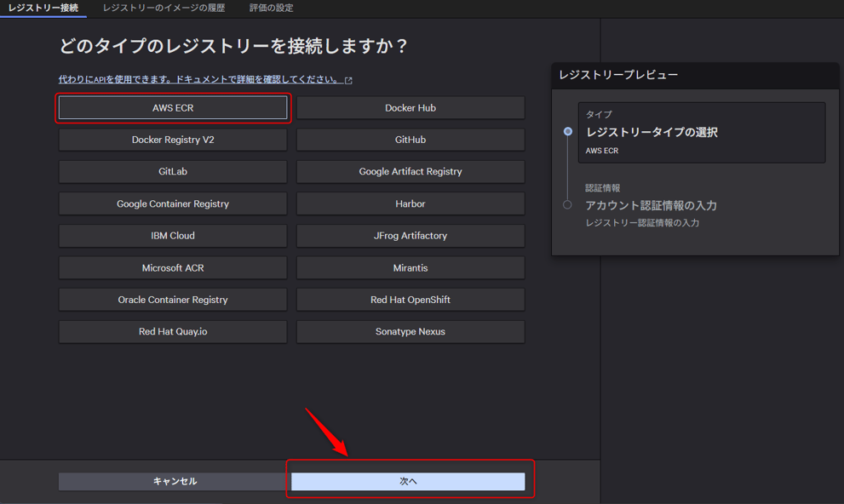Choose Docker Hub as the registry

point(410,107)
